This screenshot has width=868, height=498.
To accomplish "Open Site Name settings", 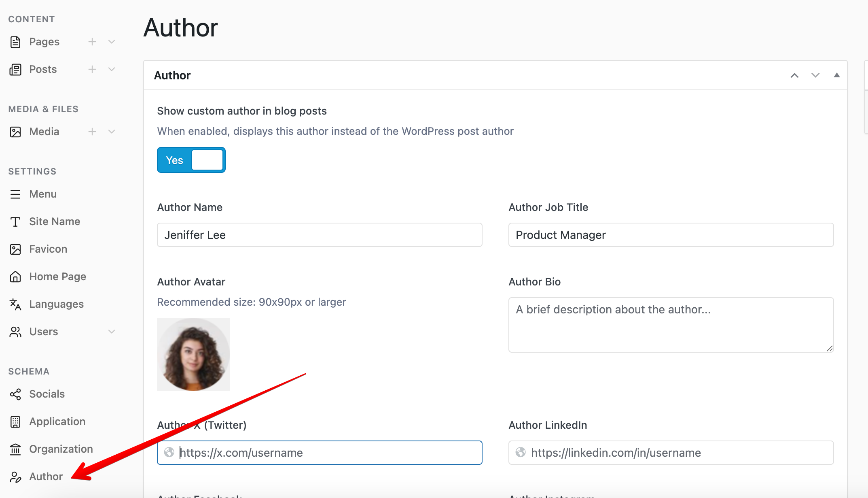I will click(55, 221).
